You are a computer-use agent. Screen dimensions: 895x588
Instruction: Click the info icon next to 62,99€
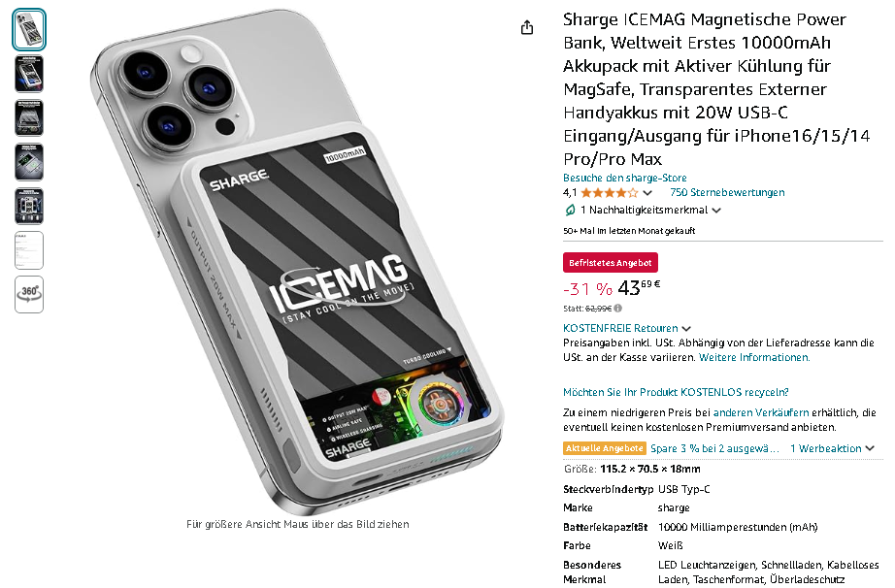pyautogui.click(x=617, y=309)
